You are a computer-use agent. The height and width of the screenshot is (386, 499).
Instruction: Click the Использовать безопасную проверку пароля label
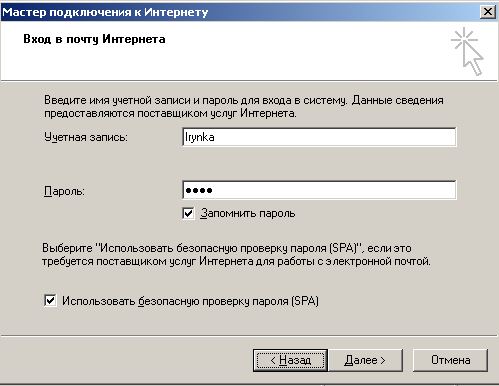click(x=190, y=301)
